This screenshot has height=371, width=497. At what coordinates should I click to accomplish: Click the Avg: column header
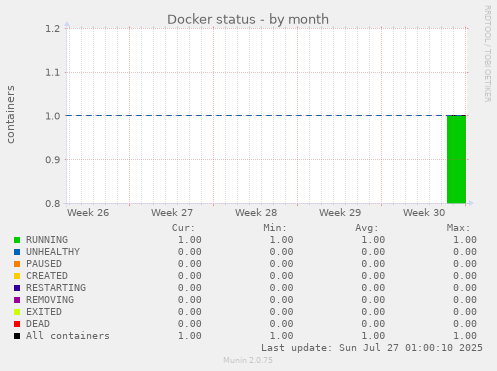coord(367,228)
